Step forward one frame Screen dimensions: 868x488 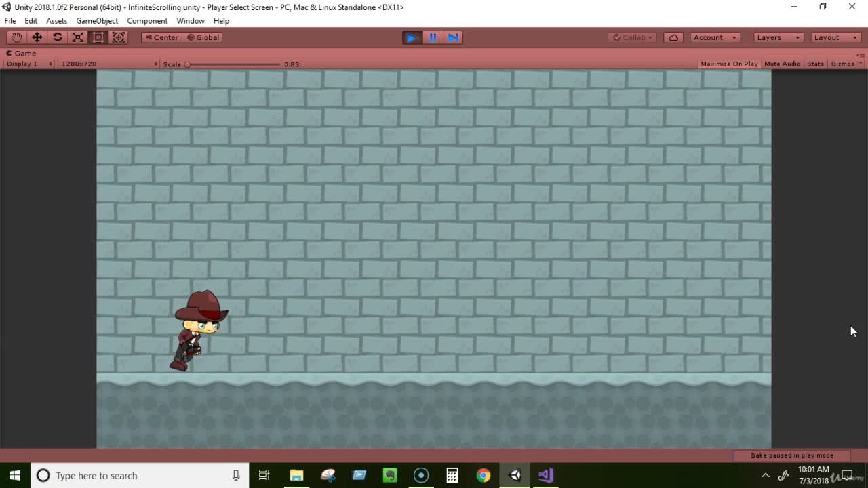(x=453, y=37)
